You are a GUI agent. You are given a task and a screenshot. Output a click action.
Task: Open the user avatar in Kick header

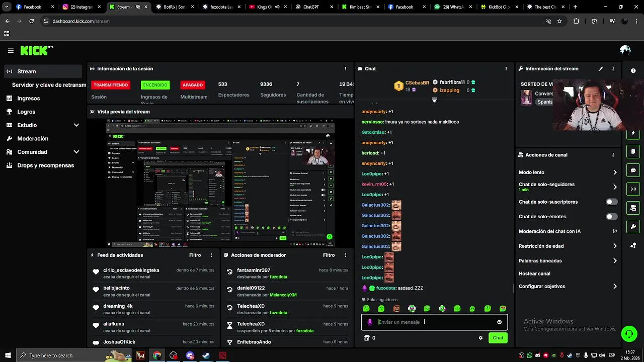625,50
